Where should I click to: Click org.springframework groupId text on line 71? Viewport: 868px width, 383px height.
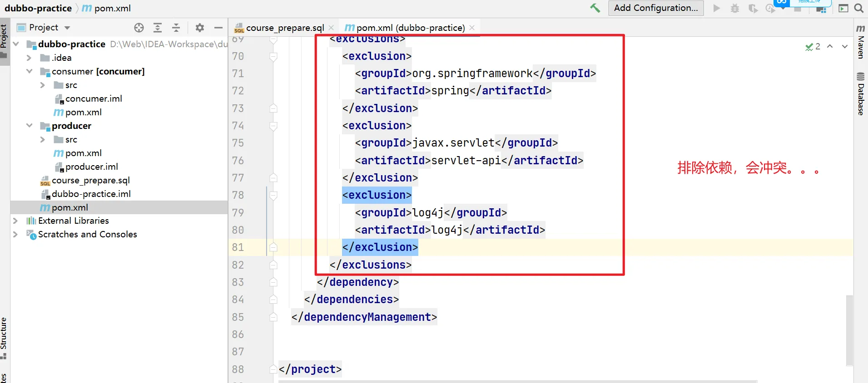click(x=472, y=74)
